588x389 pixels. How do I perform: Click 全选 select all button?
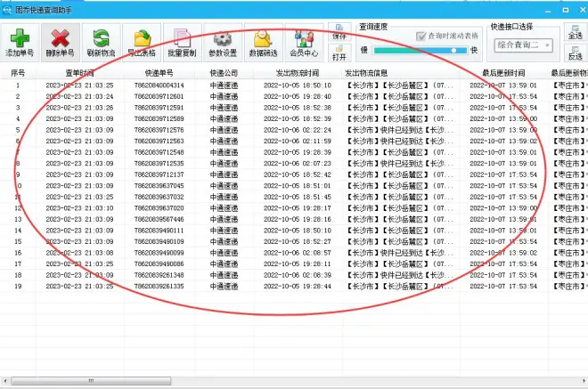[x=576, y=33]
